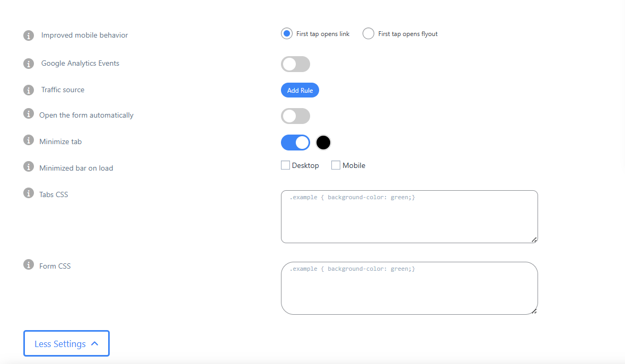625x364 pixels.
Task: Click the Traffic source info icon
Action: point(29,90)
